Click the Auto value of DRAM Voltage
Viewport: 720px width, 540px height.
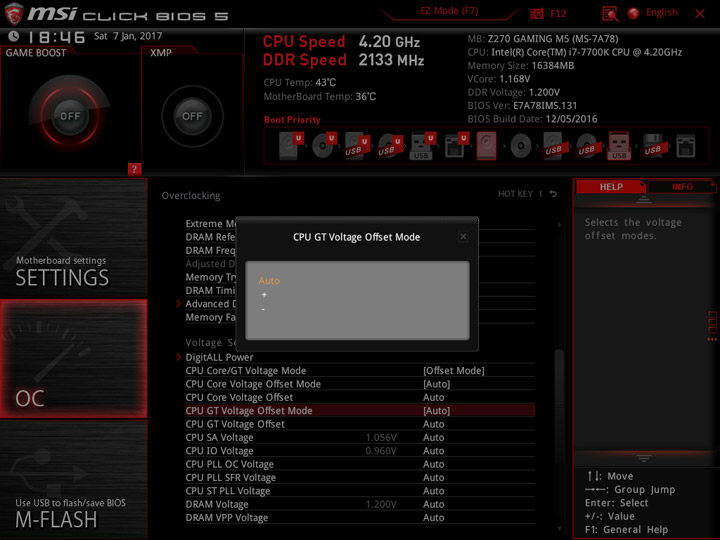[433, 504]
